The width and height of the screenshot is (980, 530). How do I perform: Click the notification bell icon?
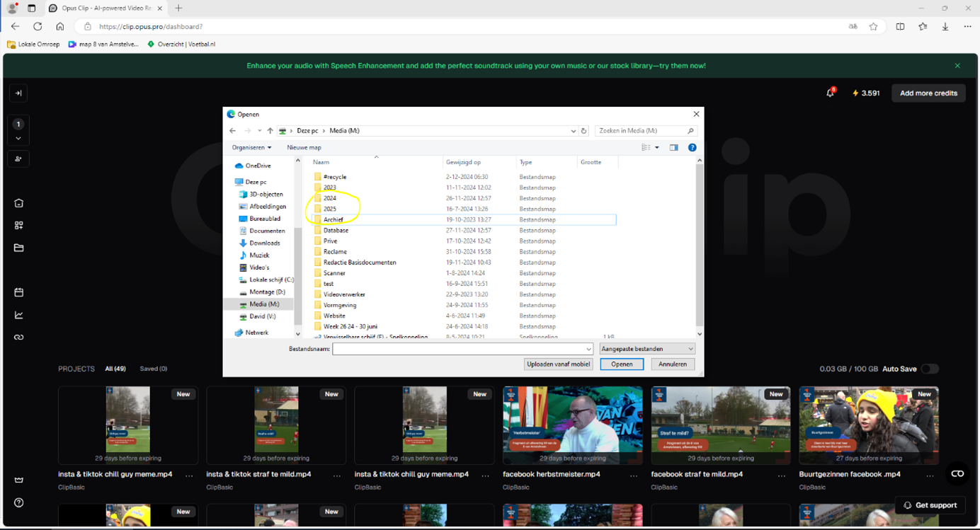click(830, 93)
